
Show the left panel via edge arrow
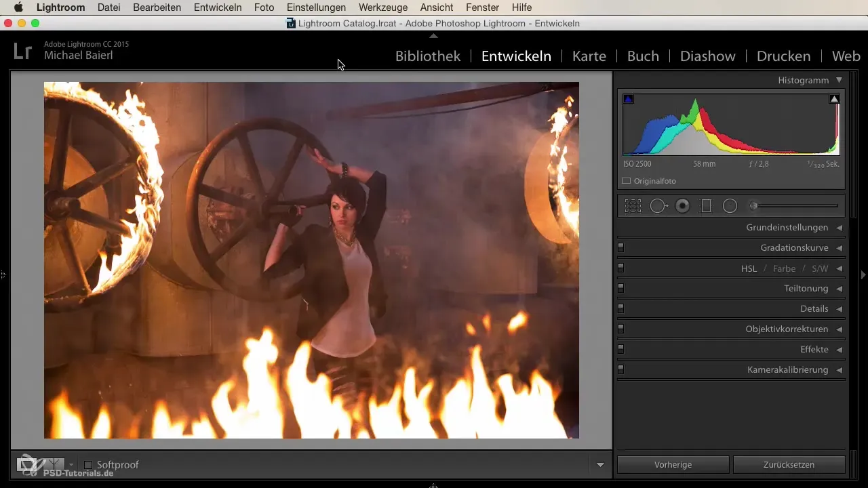(3, 275)
